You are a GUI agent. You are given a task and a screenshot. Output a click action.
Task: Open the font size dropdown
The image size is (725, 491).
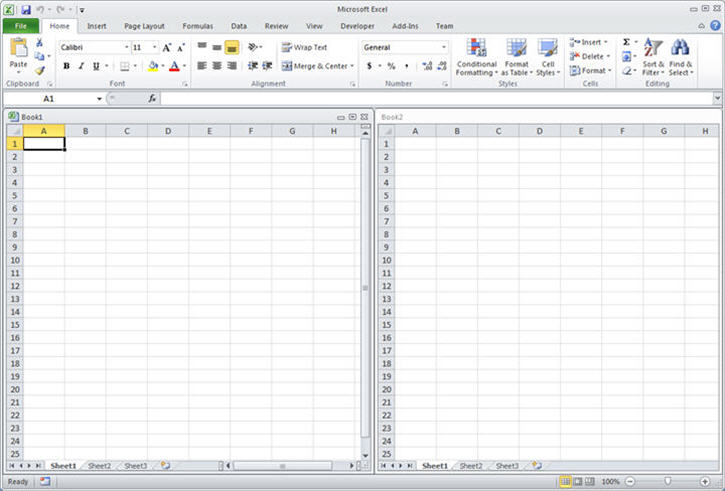[154, 47]
